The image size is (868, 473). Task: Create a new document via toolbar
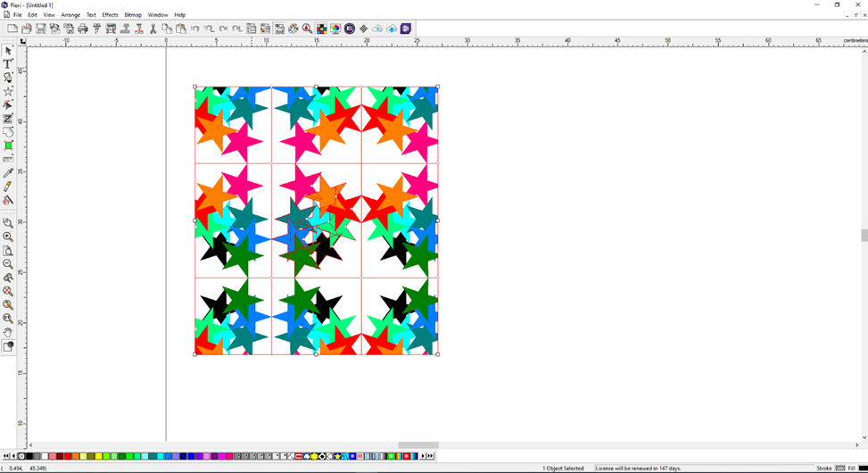click(12, 29)
